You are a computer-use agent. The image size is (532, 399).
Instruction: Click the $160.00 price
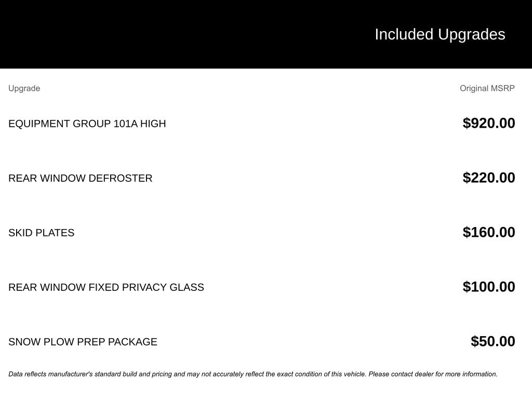point(488,232)
